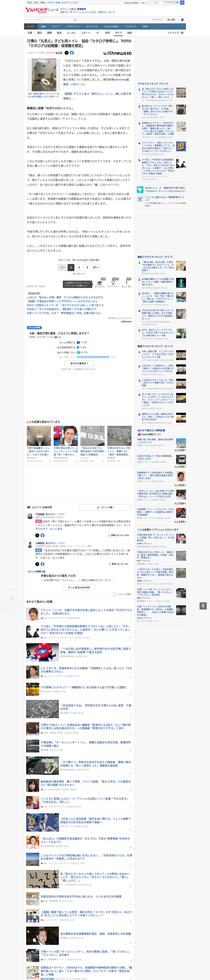Viewport: 210px width, 980px height.
Task: Click 千田有紀 profile avatar
Action: (x=30, y=516)
